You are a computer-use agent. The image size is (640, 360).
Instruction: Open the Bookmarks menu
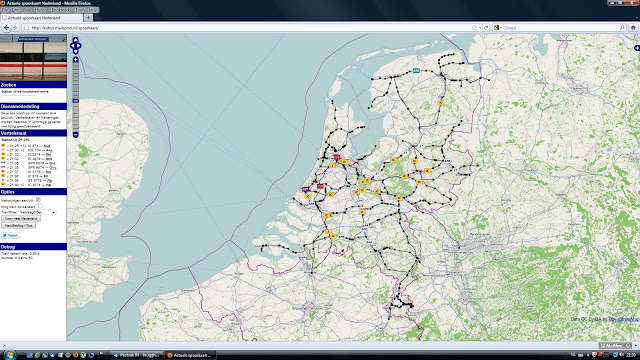(x=61, y=10)
